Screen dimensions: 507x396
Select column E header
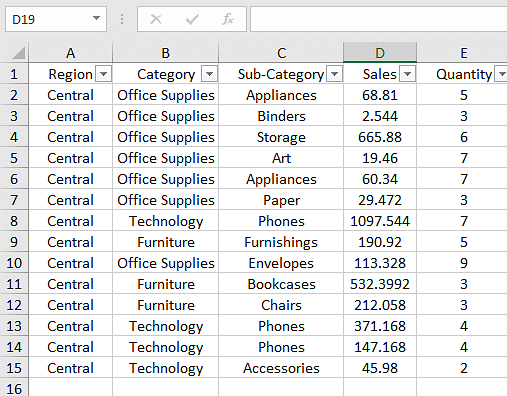tap(463, 53)
